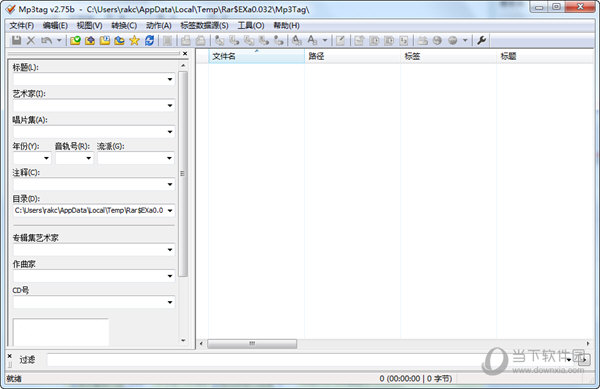This screenshot has width=600, height=389.
Task: Click the tag panel scroll down arrow
Action: [183, 340]
